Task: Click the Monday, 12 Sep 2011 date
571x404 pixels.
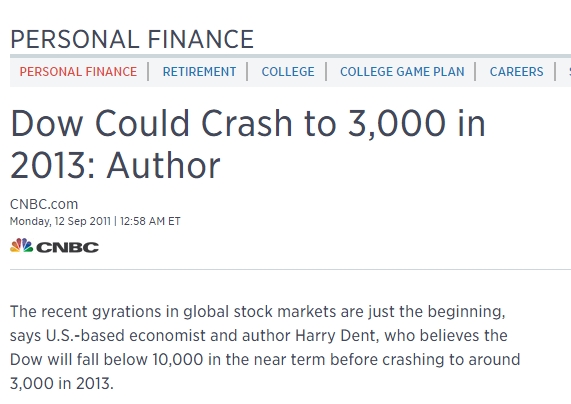Action: pos(60,221)
